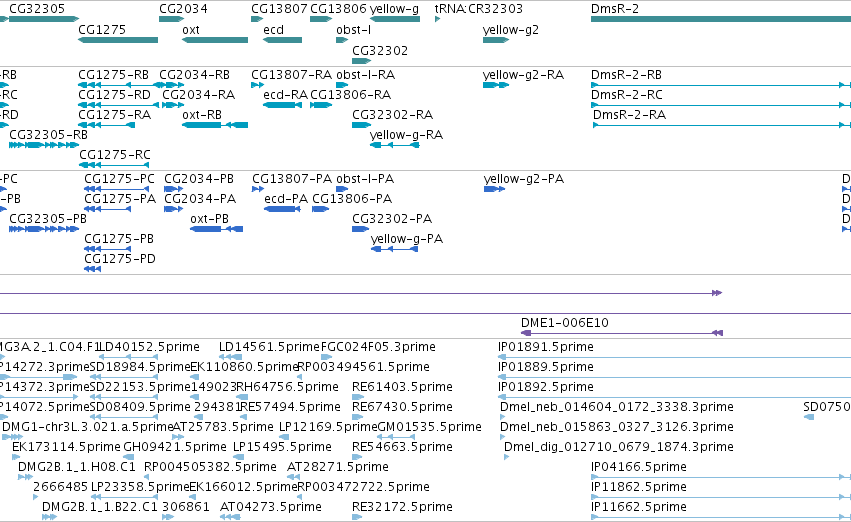Select the IP04166.5prime EST label

click(639, 467)
